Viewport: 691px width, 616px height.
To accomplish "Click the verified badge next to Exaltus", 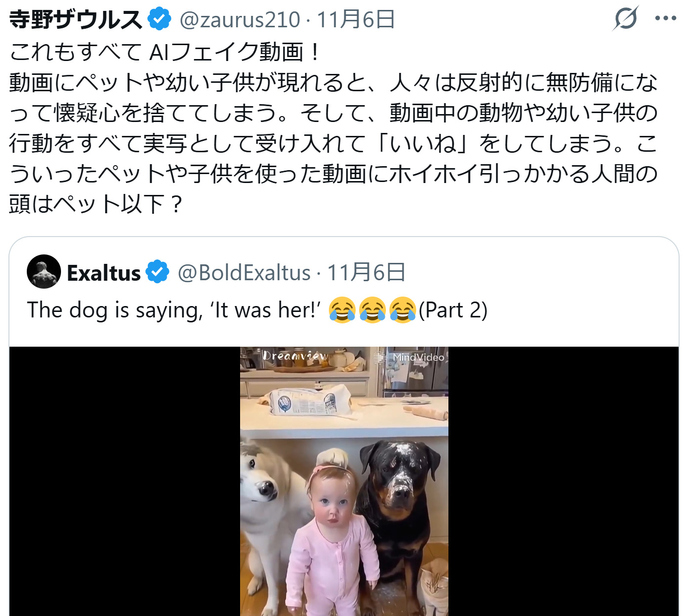I will tap(158, 272).
